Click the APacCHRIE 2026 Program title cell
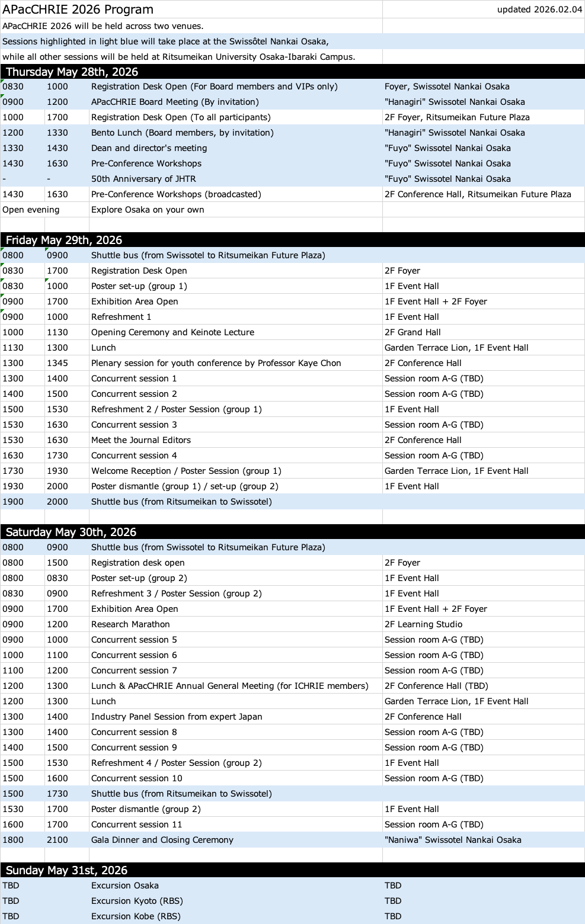Image resolution: width=585 pixels, height=924 pixels. point(78,9)
